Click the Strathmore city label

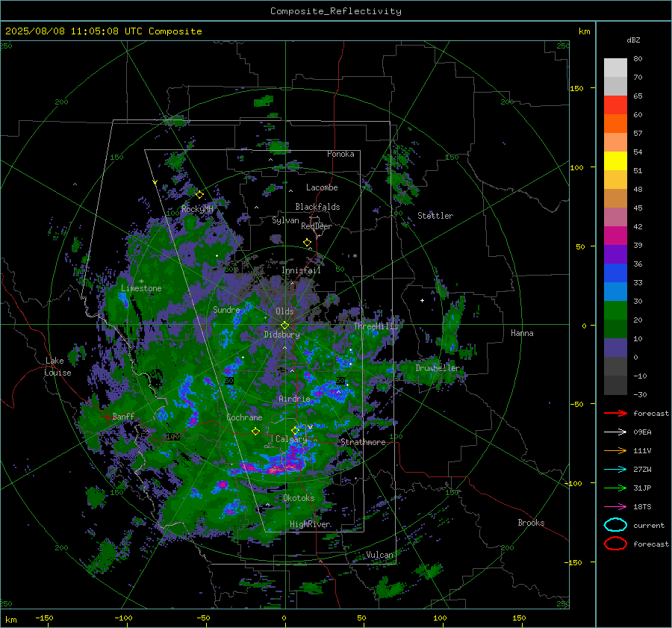(x=363, y=442)
